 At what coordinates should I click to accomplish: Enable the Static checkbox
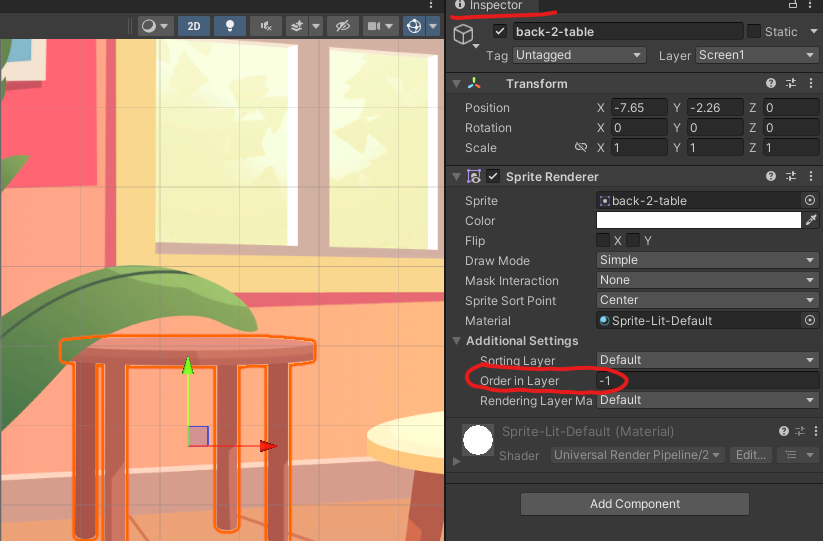click(754, 32)
